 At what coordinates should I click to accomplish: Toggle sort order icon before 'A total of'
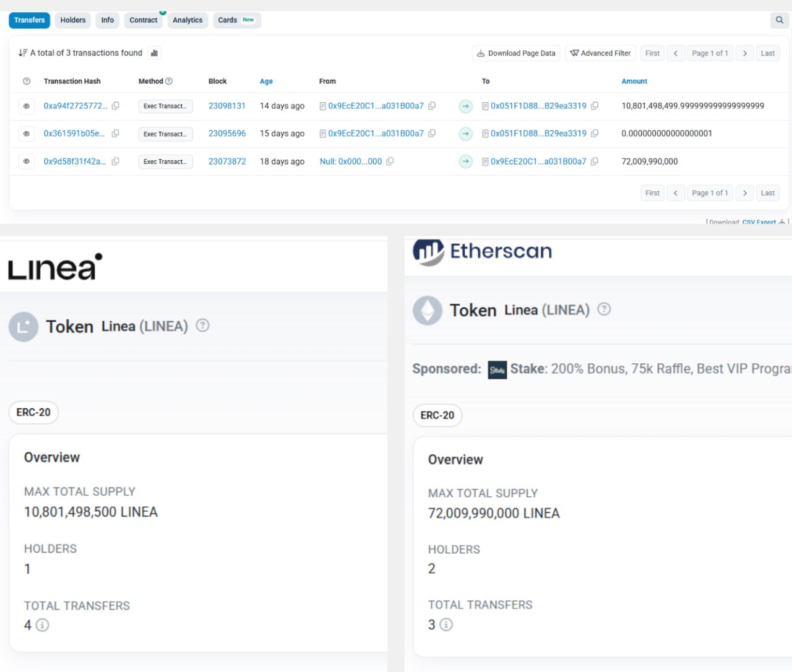pyautogui.click(x=23, y=53)
